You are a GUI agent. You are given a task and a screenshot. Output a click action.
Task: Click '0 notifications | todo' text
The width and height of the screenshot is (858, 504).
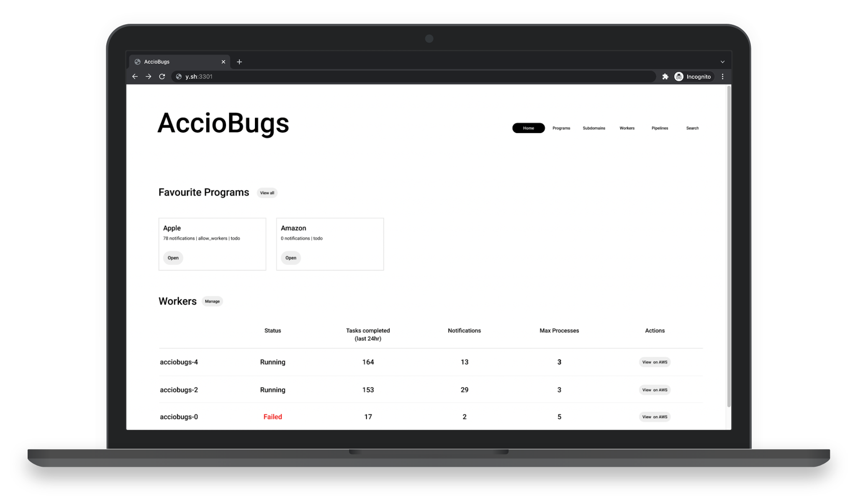301,238
